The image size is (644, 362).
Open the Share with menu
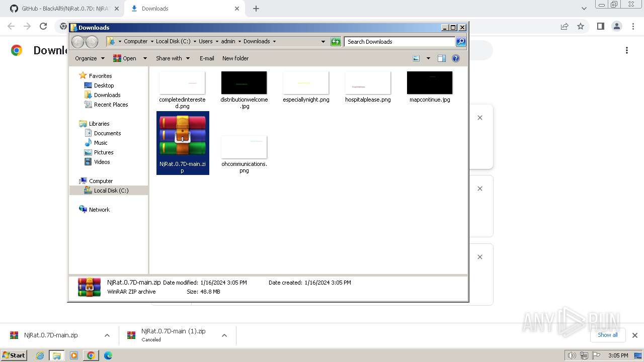coord(173,58)
